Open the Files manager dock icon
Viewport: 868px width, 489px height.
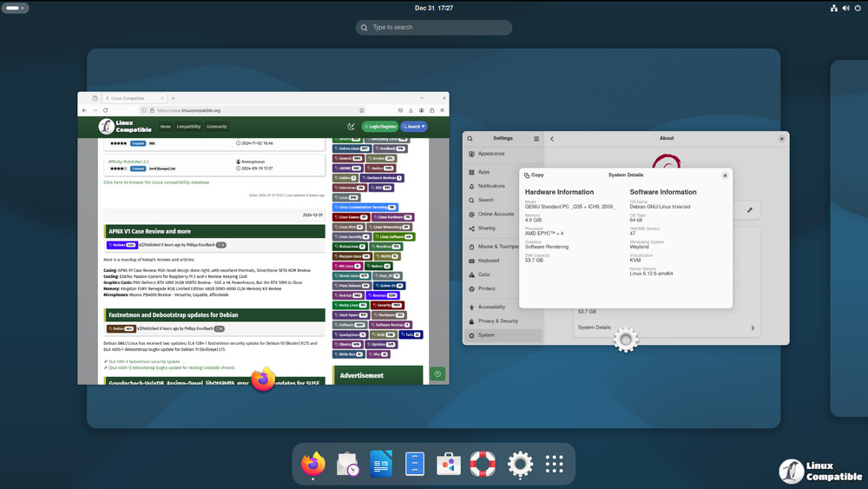tap(415, 465)
